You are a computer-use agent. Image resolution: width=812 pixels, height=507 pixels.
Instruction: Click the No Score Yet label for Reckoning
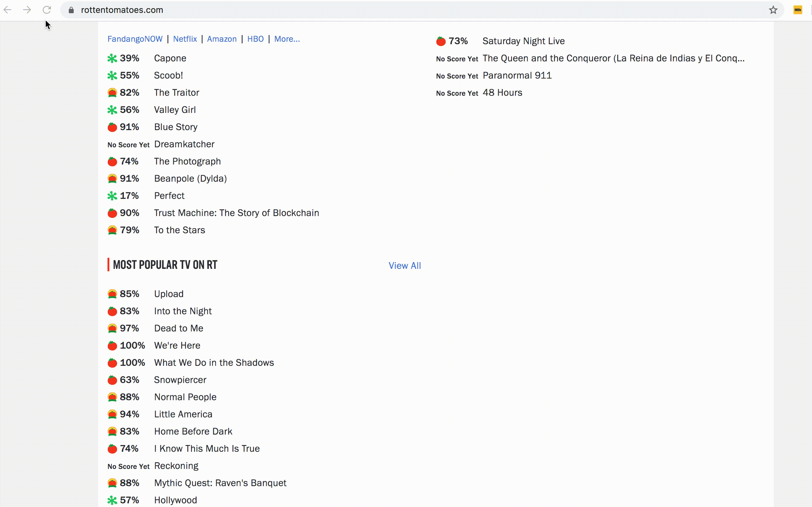(128, 466)
